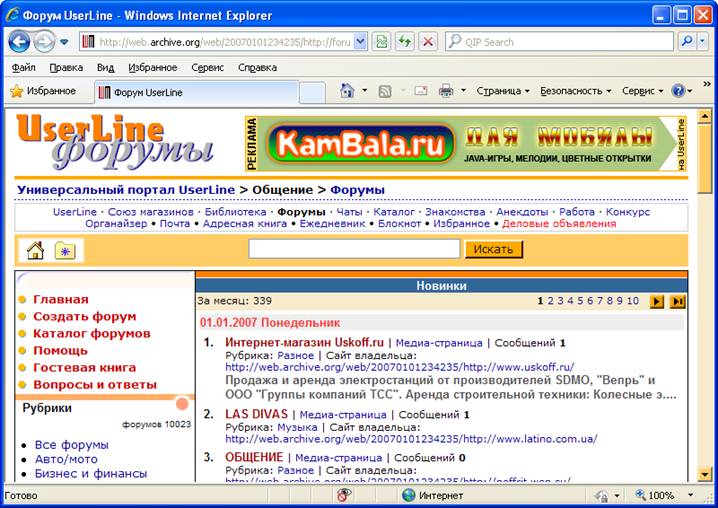Click the forum search text field
Image resolution: width=718 pixels, height=508 pixels.
pyautogui.click(x=354, y=249)
